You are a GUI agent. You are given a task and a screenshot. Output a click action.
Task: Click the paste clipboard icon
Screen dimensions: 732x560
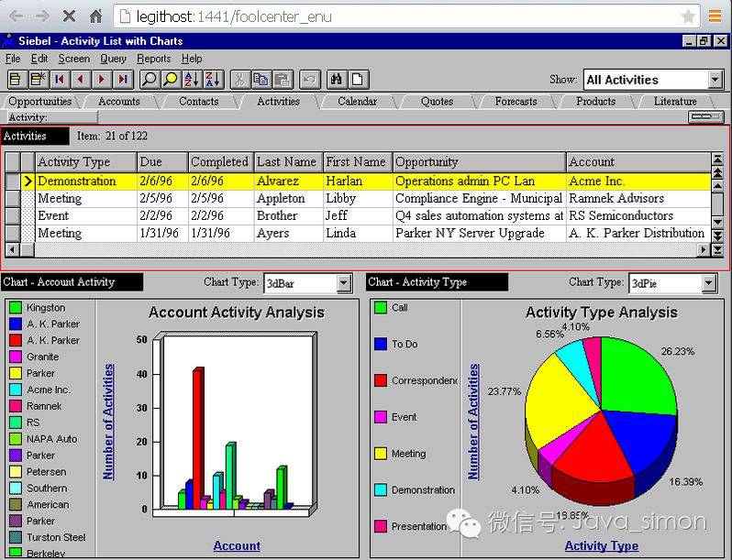tap(283, 80)
